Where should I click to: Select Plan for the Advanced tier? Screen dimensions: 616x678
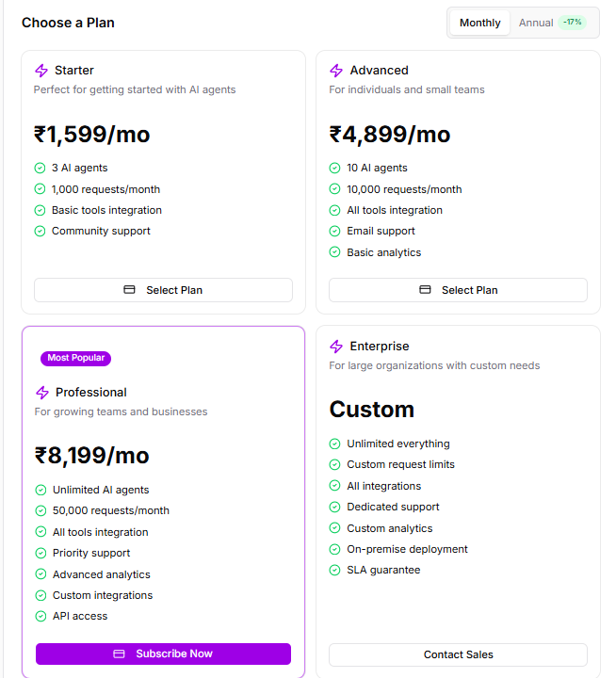(458, 290)
